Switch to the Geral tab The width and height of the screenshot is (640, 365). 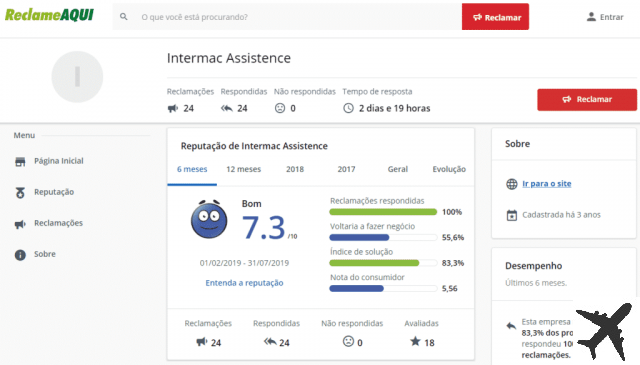tap(398, 169)
